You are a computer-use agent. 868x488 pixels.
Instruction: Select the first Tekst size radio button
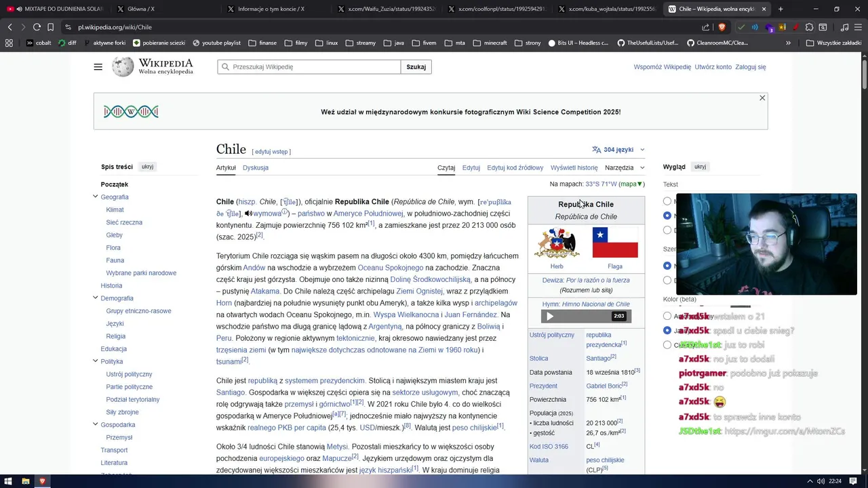click(667, 201)
